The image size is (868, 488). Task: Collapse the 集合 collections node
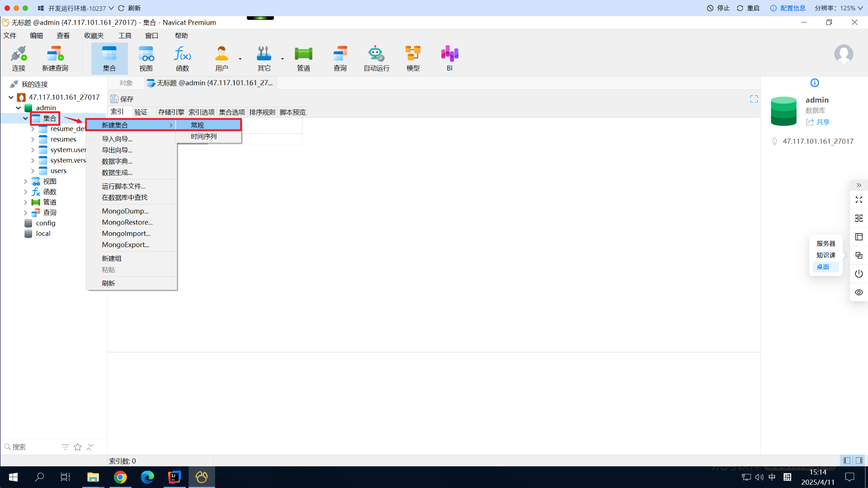click(x=25, y=118)
